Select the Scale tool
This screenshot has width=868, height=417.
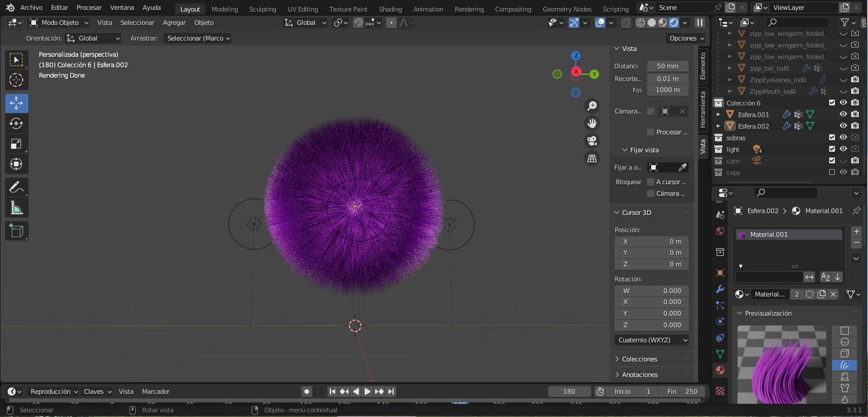coord(17,144)
